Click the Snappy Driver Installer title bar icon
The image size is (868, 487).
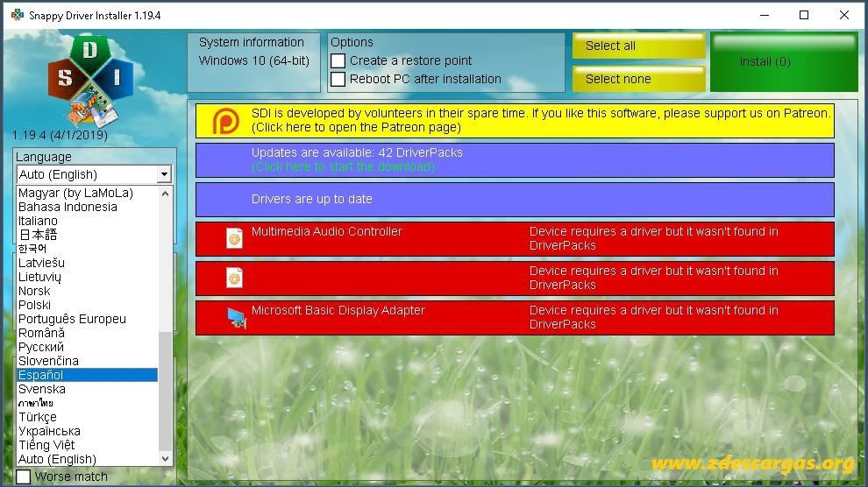coord(18,15)
